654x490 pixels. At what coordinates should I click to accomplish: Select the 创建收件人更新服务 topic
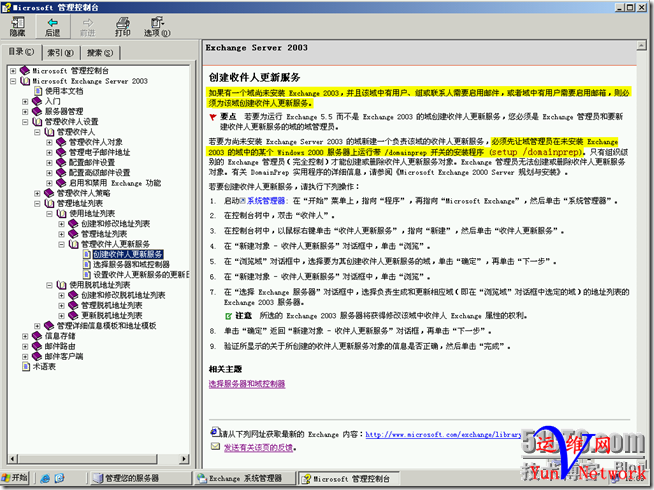[x=128, y=254]
